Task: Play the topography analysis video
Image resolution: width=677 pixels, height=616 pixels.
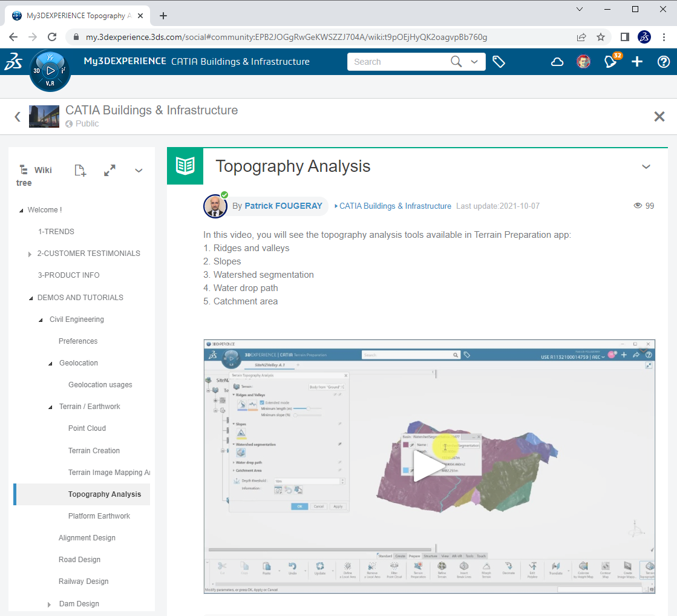Action: 429,465
